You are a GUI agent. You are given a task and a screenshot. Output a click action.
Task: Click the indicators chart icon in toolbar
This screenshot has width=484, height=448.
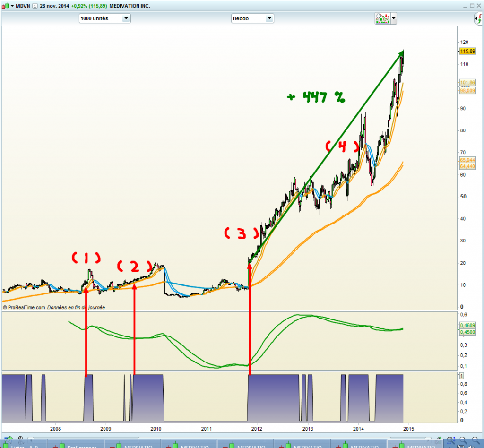(x=381, y=18)
